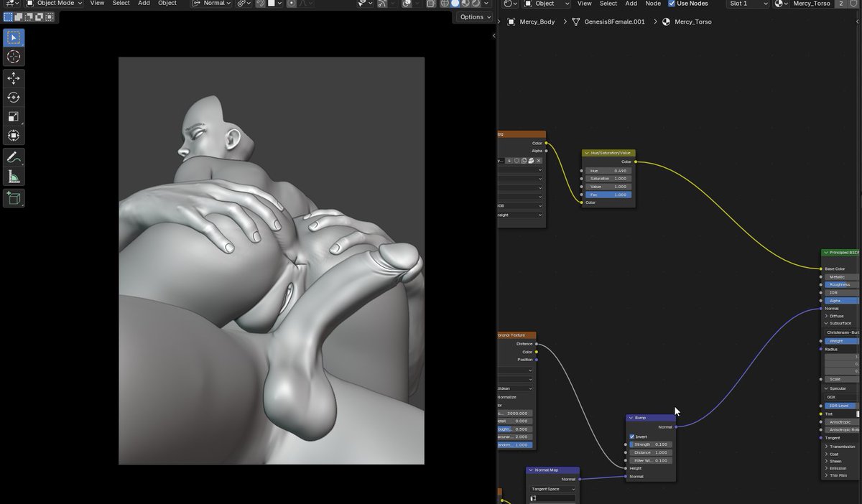
Task: Open the shading options dropdown arrow in viewport
Action: pos(486,4)
